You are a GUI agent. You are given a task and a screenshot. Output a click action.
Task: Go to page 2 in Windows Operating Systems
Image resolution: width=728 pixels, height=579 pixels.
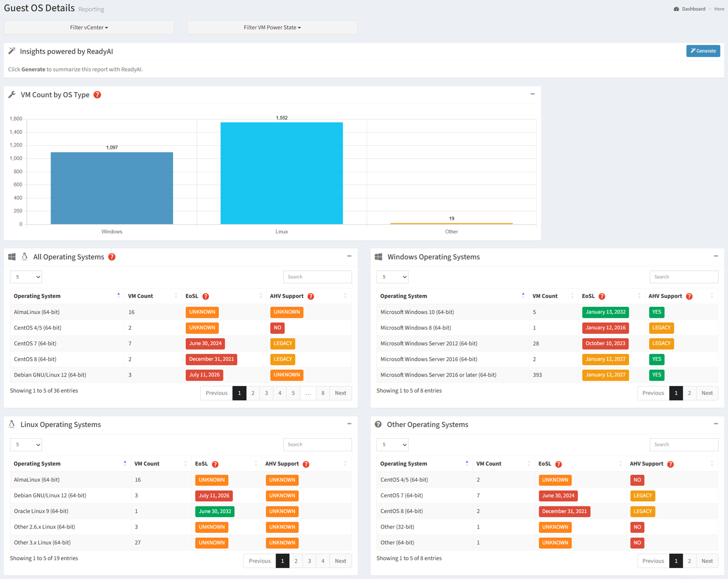tap(690, 393)
